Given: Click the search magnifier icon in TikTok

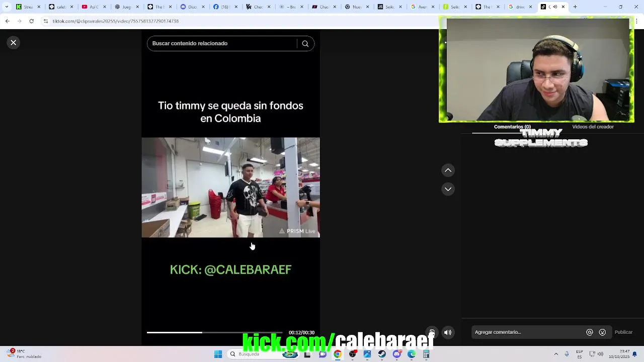Looking at the screenshot, I should click(305, 43).
